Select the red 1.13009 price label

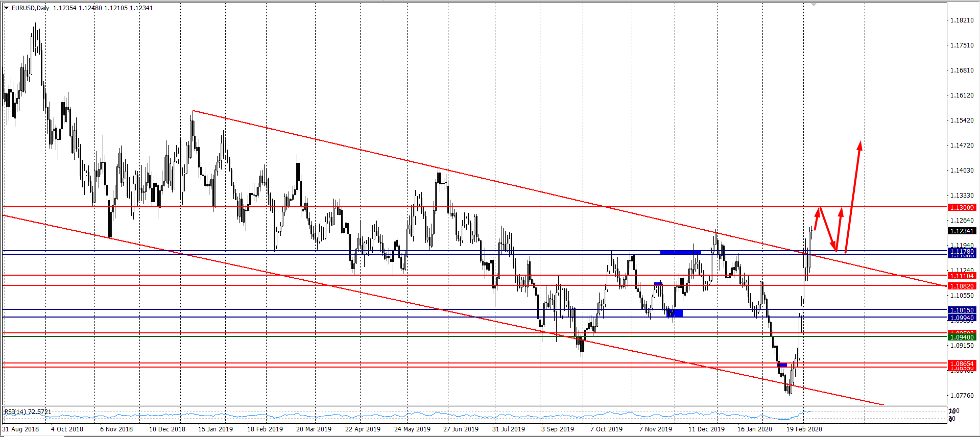point(962,207)
